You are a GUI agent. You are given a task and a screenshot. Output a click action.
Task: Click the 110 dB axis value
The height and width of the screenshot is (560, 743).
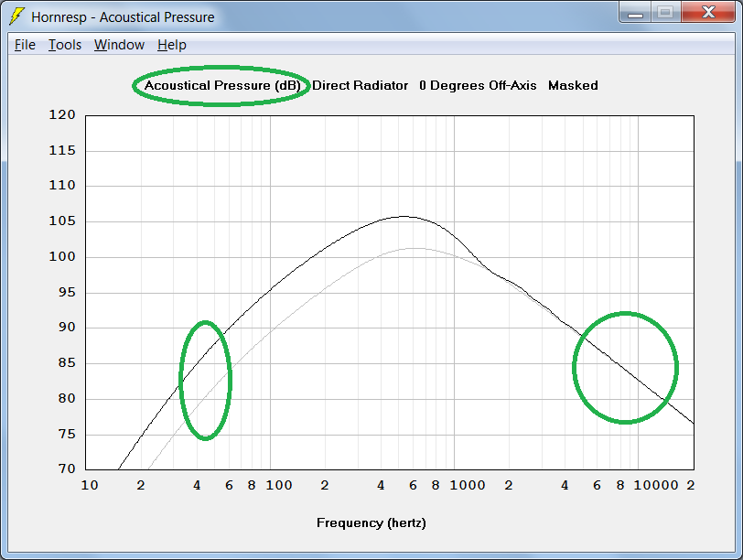(x=62, y=185)
